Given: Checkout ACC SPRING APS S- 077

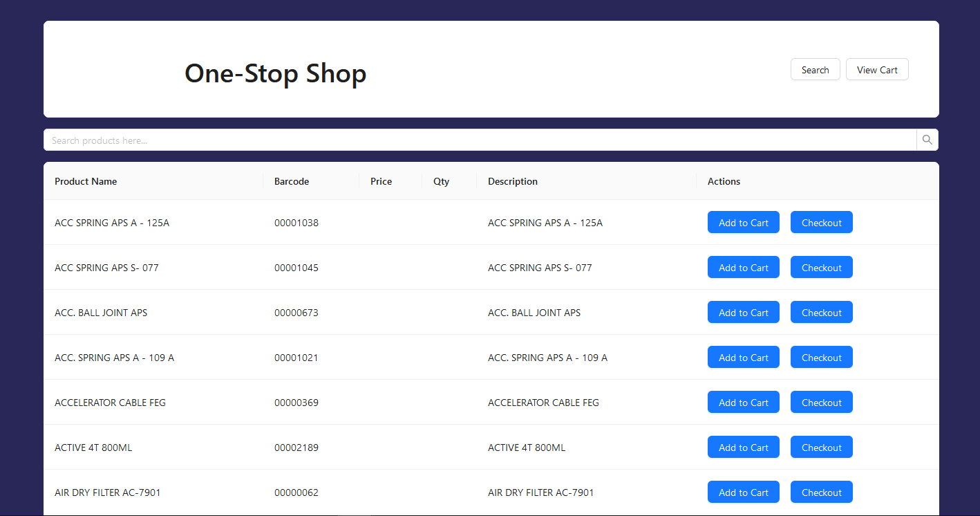Looking at the screenshot, I should click(821, 268).
